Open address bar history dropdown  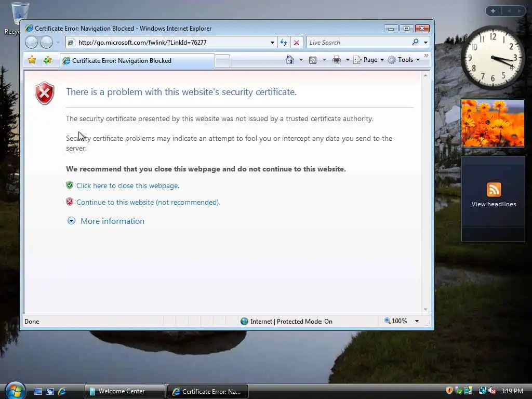(272, 43)
